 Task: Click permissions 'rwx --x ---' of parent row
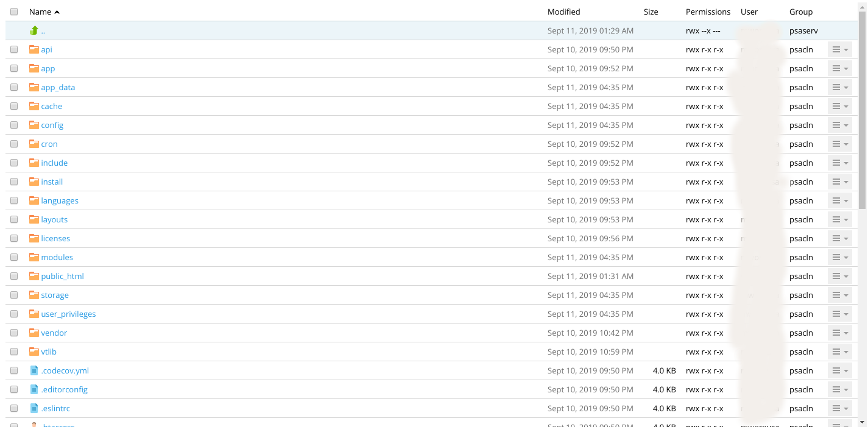703,30
